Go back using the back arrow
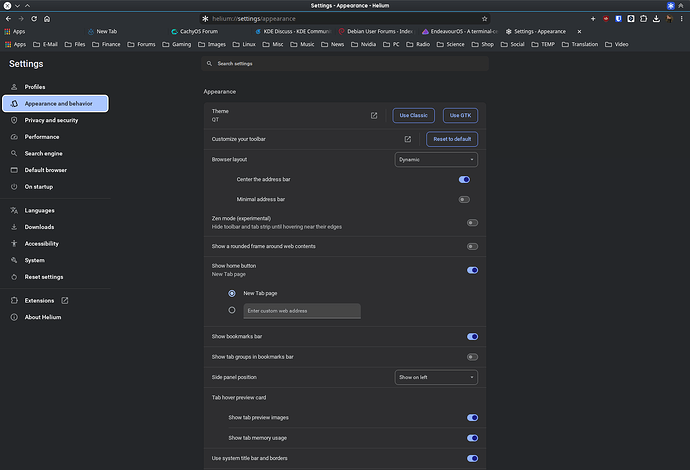This screenshot has height=470, width=690. [x=8, y=18]
